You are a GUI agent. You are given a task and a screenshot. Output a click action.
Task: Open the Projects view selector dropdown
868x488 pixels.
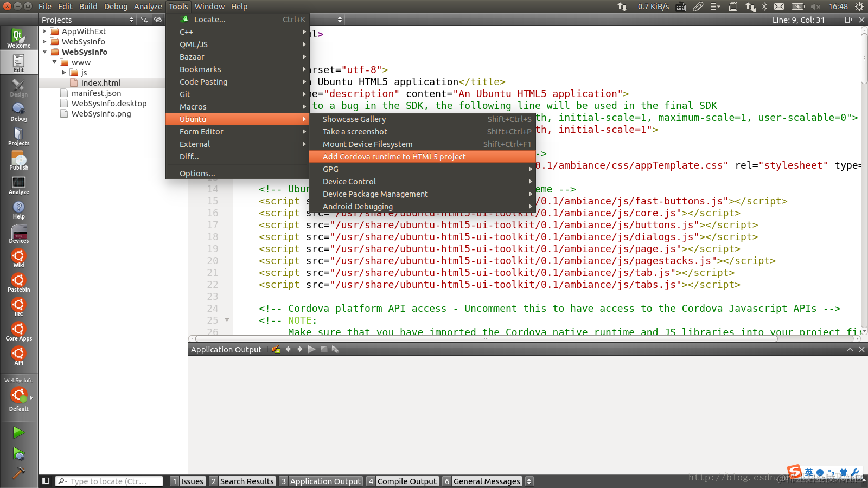pyautogui.click(x=88, y=20)
